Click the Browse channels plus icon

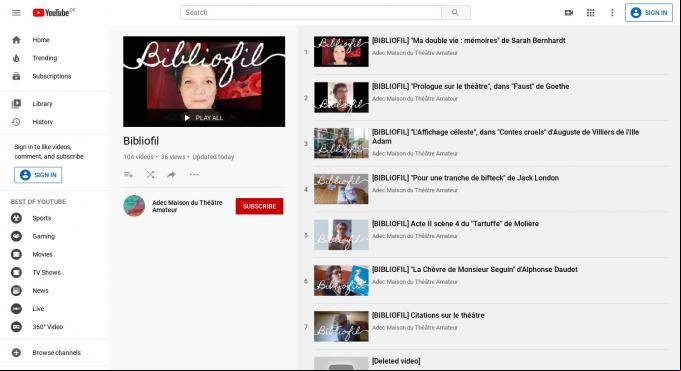pos(16,353)
